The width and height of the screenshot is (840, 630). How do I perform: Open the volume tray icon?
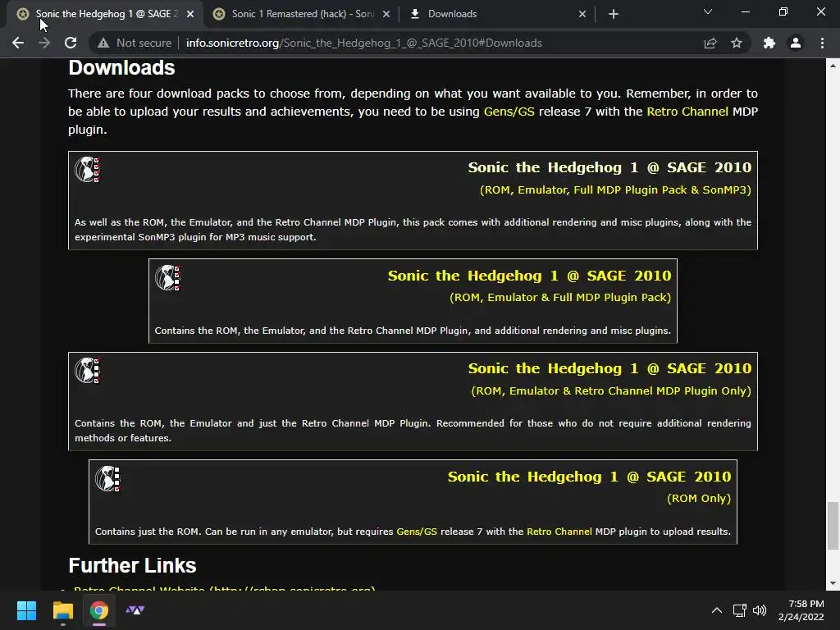coord(760,610)
